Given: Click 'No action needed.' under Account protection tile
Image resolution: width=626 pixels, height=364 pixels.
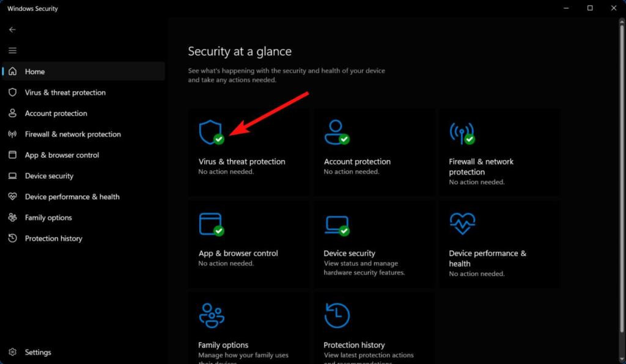Looking at the screenshot, I should coord(352,172).
